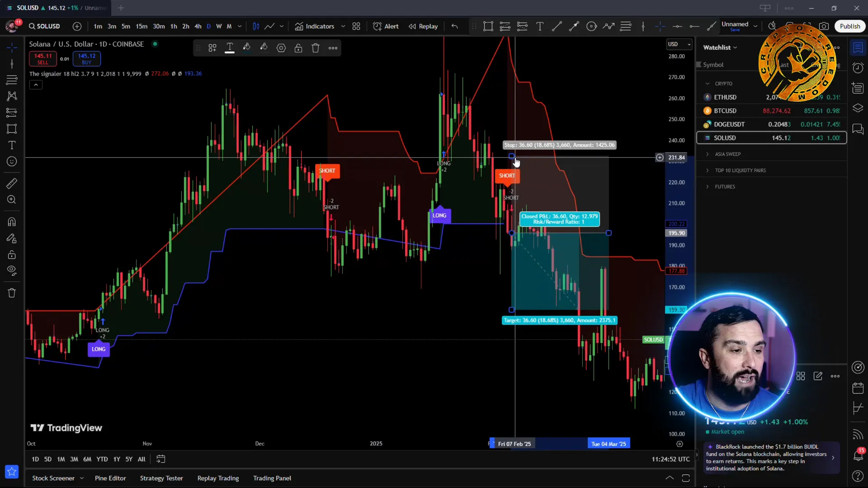
Task: Select the Patterns tool in left sidebar
Action: click(12, 96)
